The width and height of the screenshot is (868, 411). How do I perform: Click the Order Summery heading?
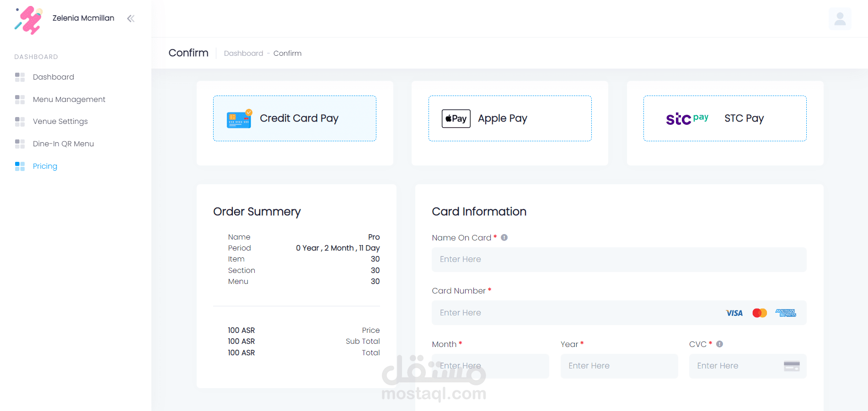tap(257, 212)
